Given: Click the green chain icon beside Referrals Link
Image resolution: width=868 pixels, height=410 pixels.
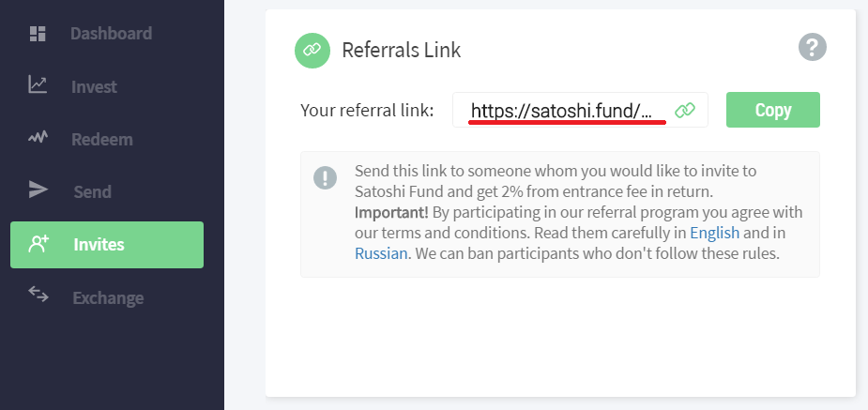Looking at the screenshot, I should click(x=311, y=50).
